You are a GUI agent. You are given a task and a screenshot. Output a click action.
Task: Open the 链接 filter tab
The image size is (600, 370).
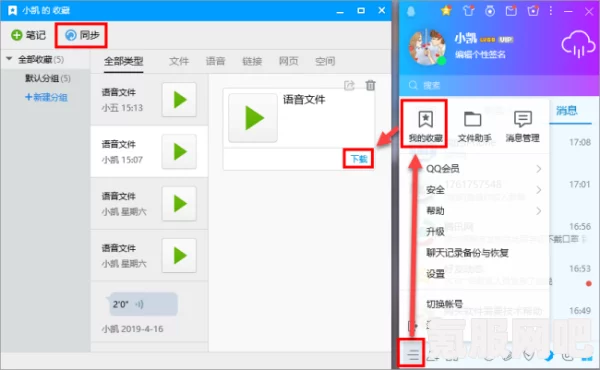click(252, 61)
